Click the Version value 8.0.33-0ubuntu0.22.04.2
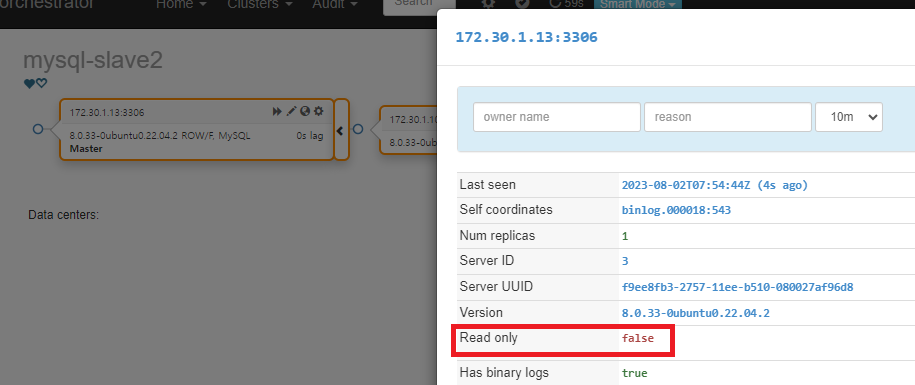Image resolution: width=915 pixels, height=385 pixels. [x=696, y=313]
